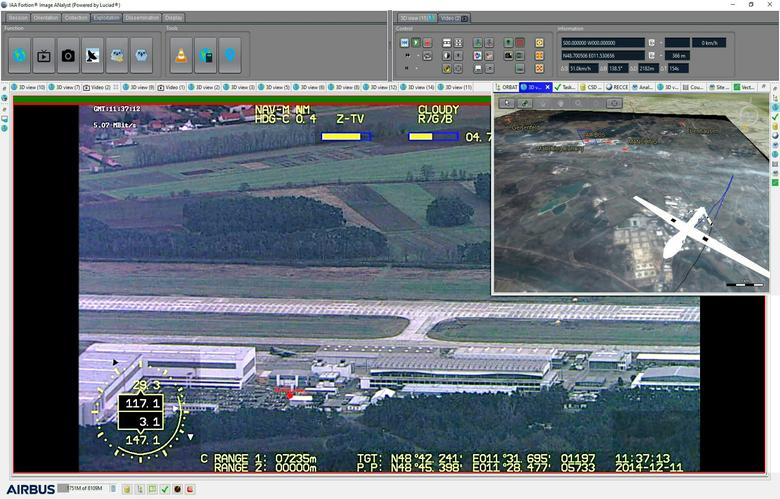Click the traffic cone tool icon
This screenshot has width=780, height=499.
(x=181, y=55)
